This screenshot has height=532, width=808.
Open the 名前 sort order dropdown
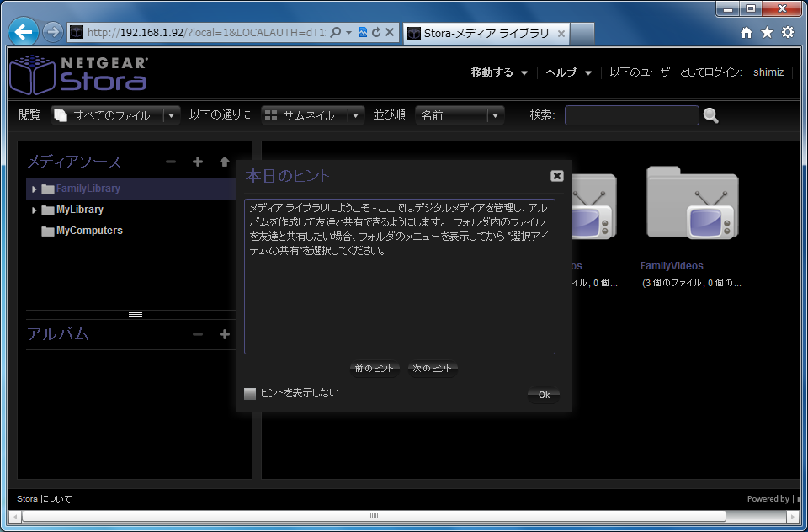495,115
